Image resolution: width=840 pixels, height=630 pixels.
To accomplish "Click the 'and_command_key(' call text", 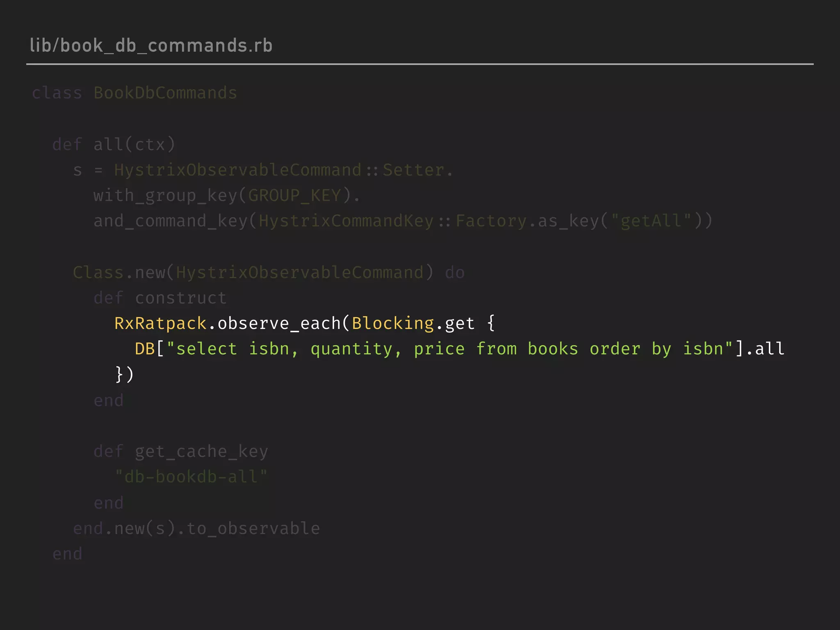I will (176, 221).
